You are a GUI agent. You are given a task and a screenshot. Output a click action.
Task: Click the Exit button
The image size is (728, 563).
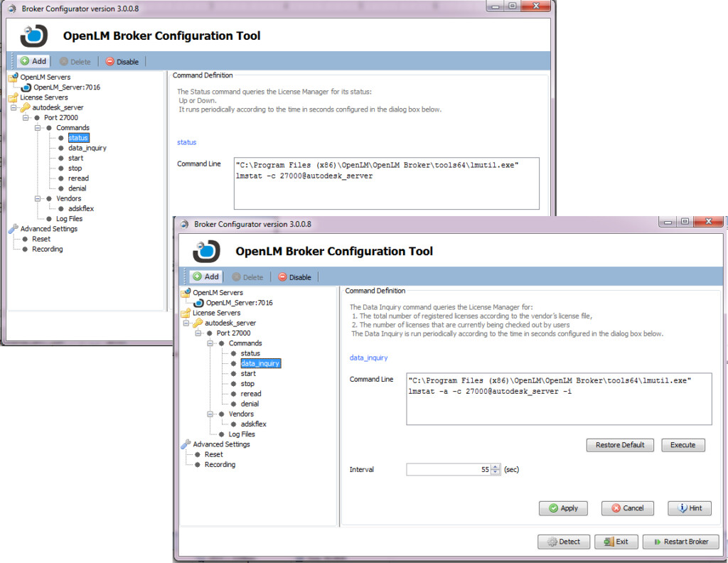pos(616,542)
